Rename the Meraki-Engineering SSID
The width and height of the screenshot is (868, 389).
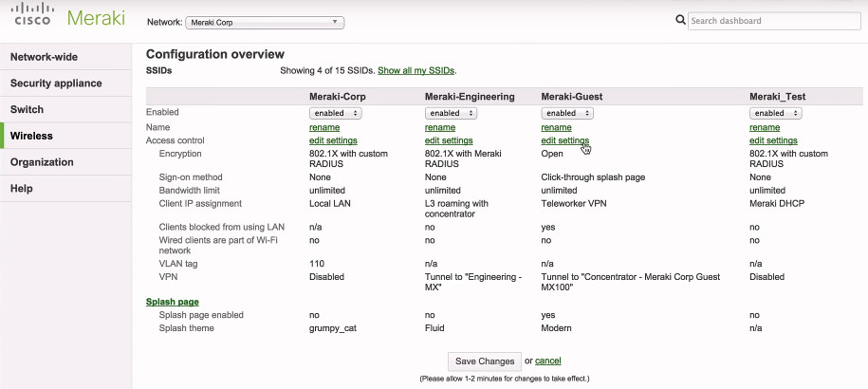[x=440, y=128]
